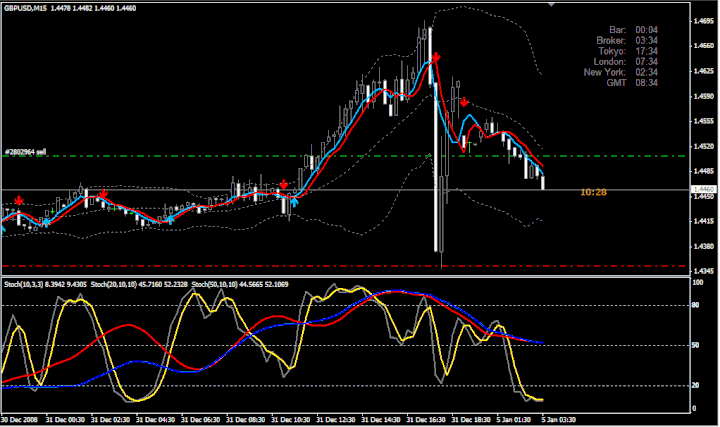Image resolution: width=720 pixels, height=427 pixels.
Task: Click the London: 07:34 clock entry
Action: pos(625,62)
